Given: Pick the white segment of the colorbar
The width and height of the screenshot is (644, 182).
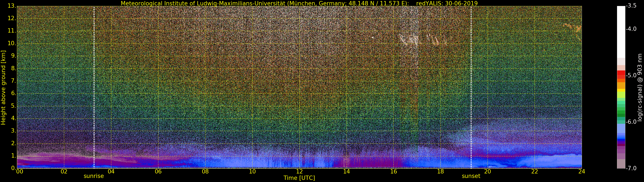Looking at the screenshot, I should (x=621, y=32).
